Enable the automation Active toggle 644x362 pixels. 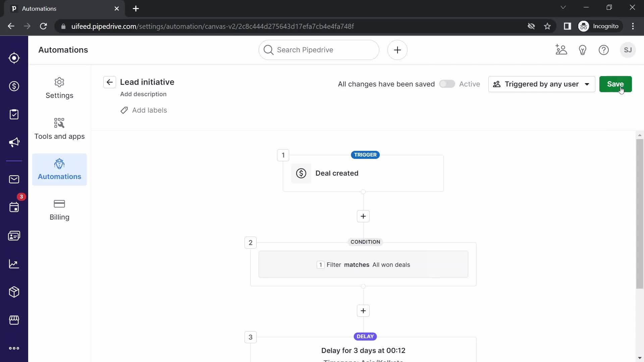point(447,84)
